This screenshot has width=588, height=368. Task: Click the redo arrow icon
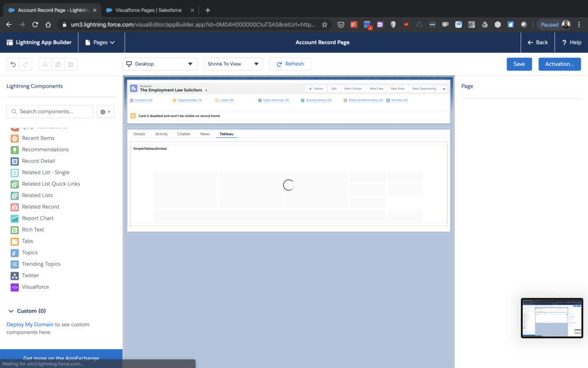tap(25, 64)
